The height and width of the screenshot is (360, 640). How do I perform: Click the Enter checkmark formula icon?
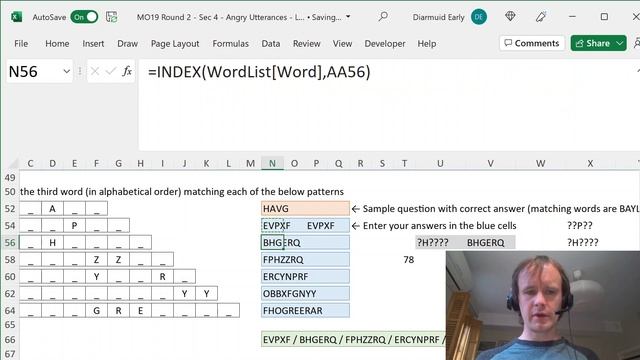[111, 71]
